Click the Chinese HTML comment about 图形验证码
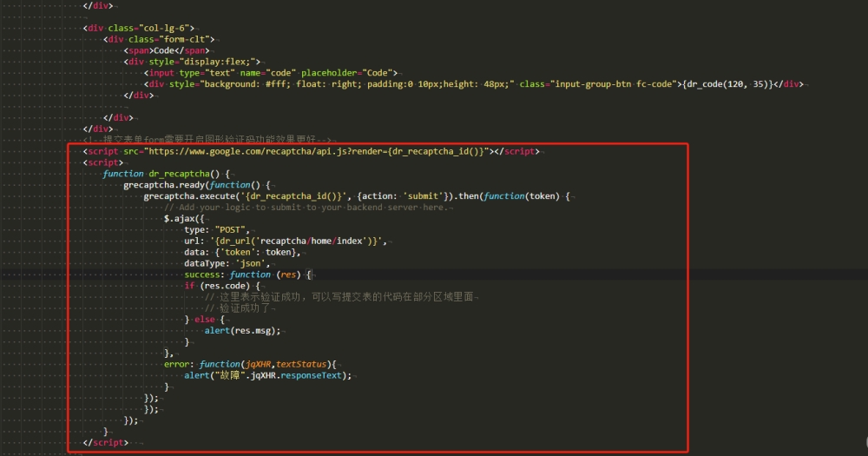This screenshot has height=456, width=868. [x=207, y=139]
